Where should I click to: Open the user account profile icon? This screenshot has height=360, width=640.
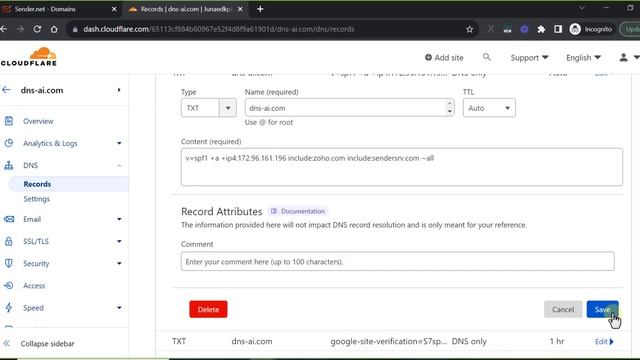(623, 58)
